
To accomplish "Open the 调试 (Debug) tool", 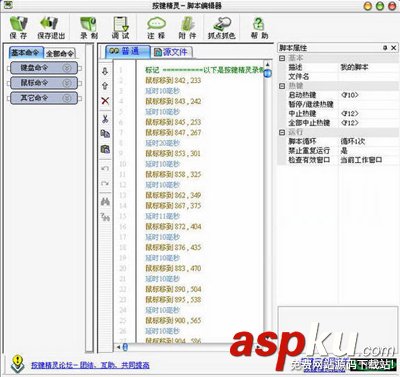I will point(120,27).
